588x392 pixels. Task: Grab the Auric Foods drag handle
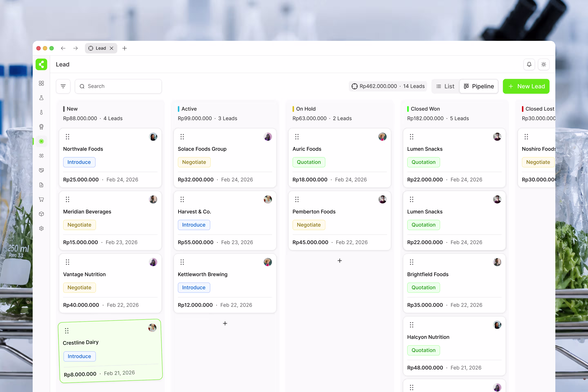[297, 137]
